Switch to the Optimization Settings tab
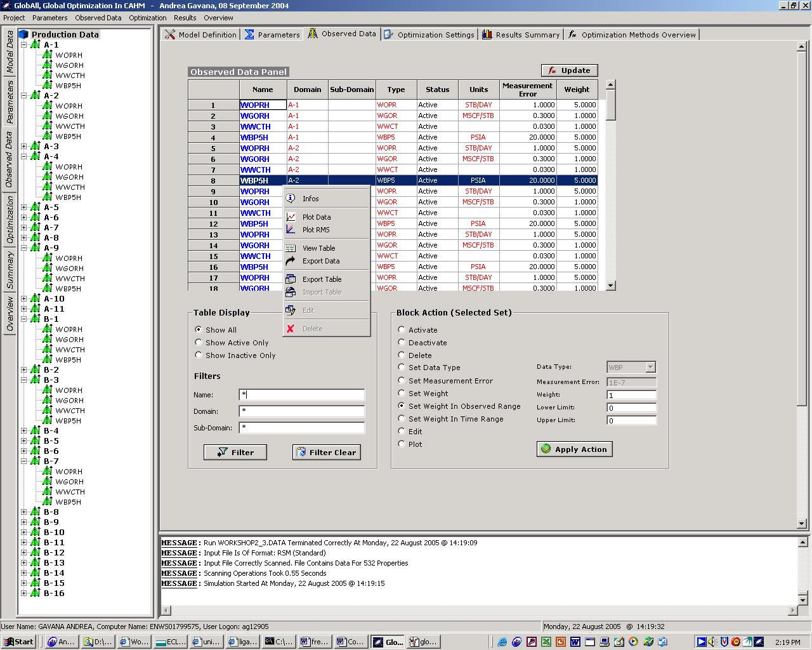Screen dimensions: 812x650 429,35
